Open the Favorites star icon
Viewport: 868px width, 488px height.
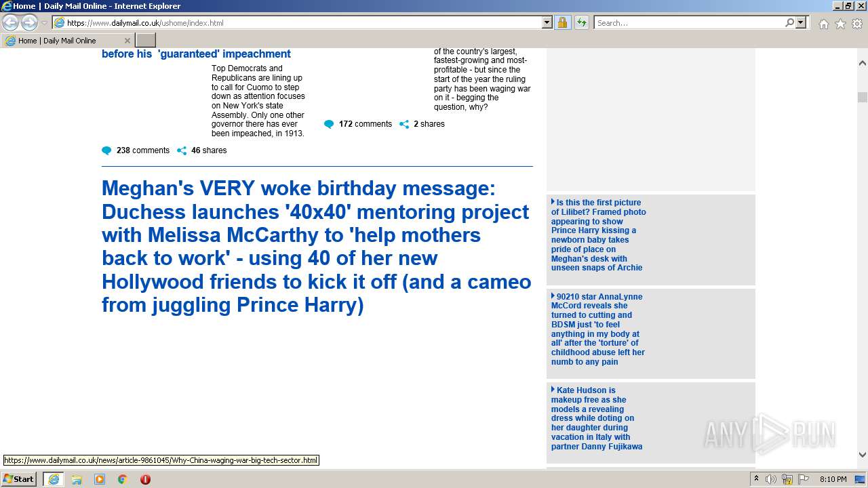click(840, 24)
